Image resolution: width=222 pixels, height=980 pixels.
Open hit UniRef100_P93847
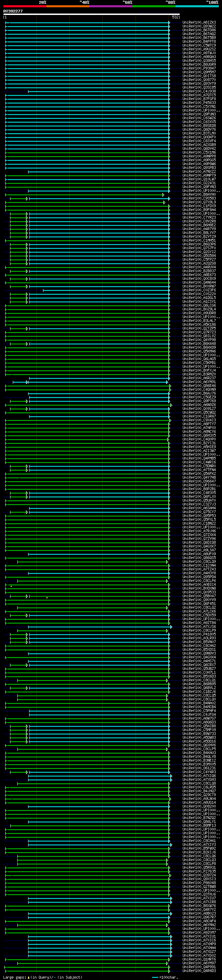point(199,68)
